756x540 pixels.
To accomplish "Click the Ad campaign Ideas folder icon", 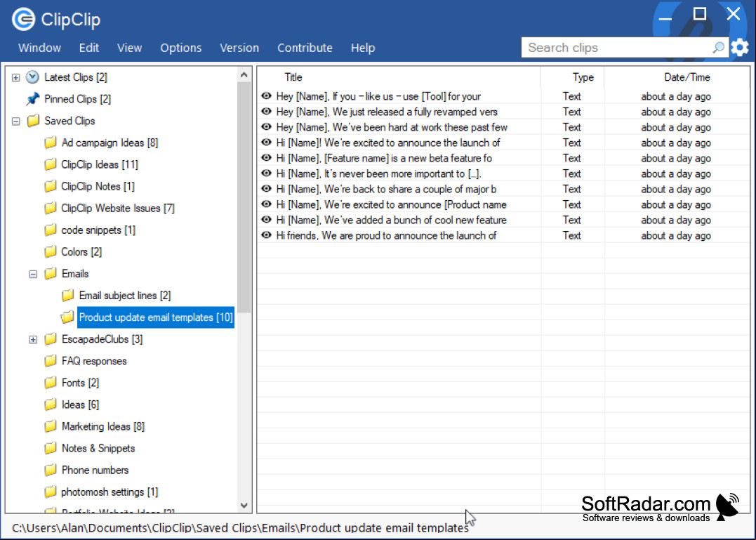I will pos(50,143).
